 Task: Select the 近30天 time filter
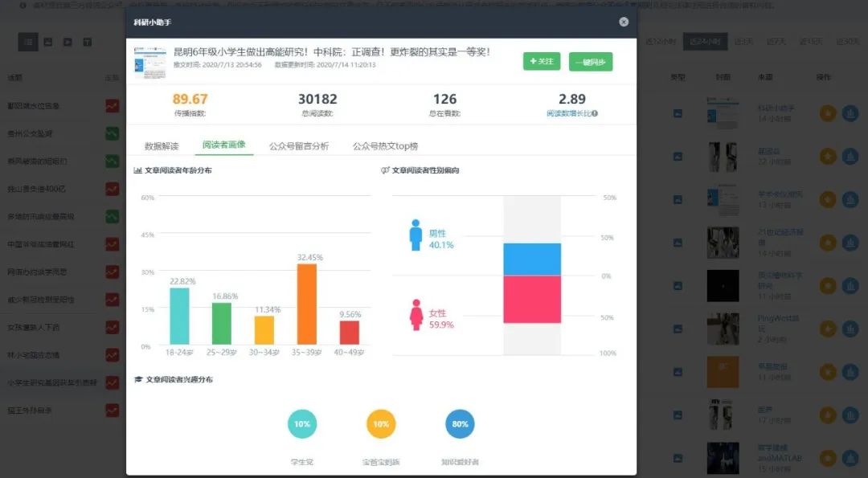click(848, 42)
